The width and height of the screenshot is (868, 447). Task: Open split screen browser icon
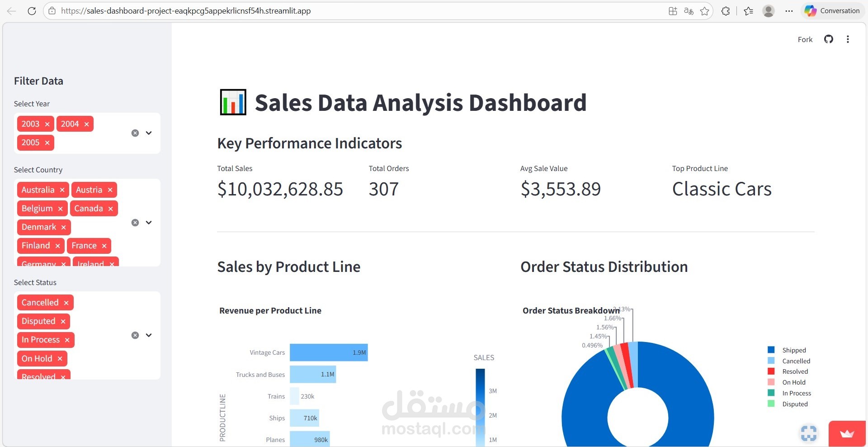click(673, 11)
